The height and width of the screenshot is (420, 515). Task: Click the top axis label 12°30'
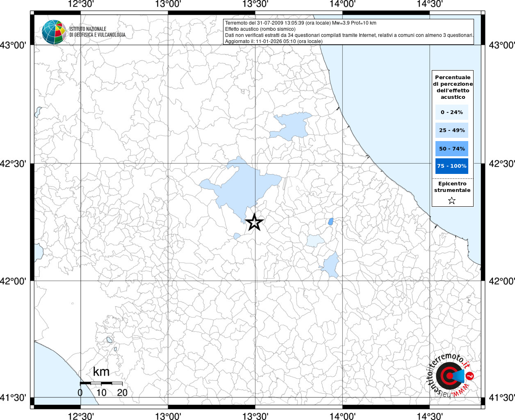tap(81, 4)
